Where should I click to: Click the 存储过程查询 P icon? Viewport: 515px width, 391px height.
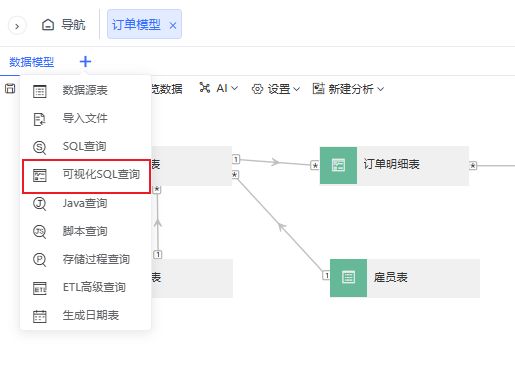point(40,260)
